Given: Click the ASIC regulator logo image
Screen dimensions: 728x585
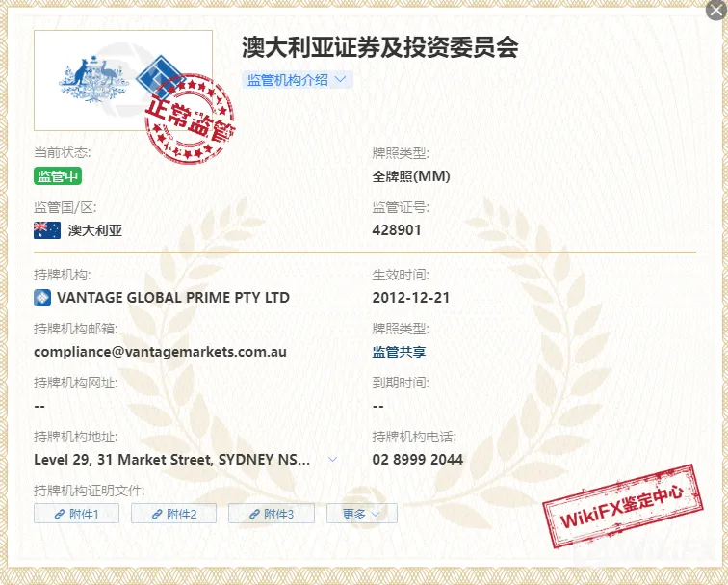Looking at the screenshot, I should 123,80.
